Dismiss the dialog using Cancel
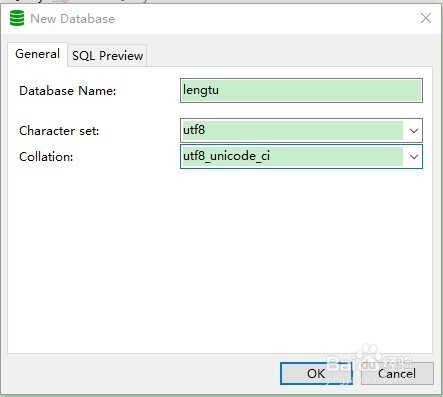 (x=397, y=373)
